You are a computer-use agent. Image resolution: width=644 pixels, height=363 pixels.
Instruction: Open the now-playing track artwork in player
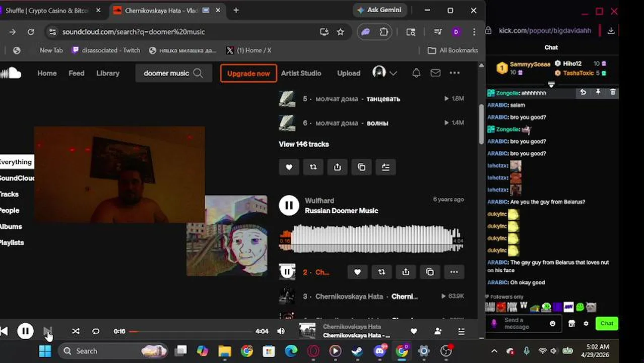(x=307, y=331)
